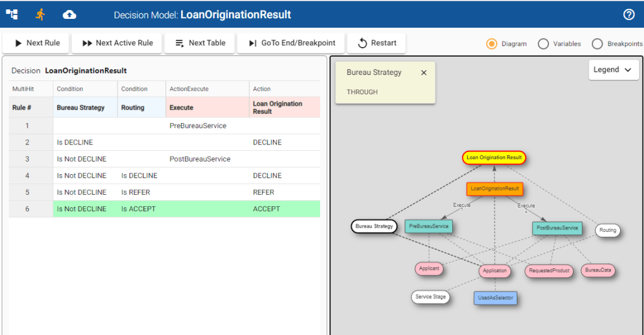
Task: Click Next Rule play button
Action: (36, 43)
